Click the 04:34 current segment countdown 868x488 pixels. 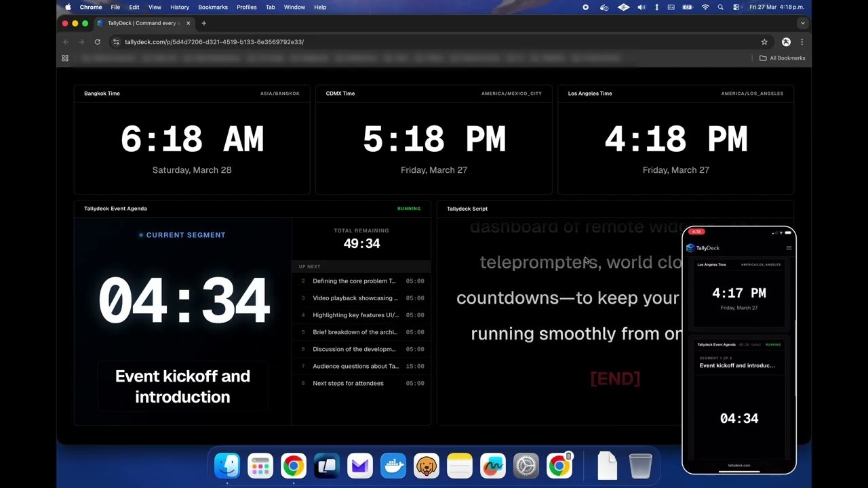coord(184,301)
